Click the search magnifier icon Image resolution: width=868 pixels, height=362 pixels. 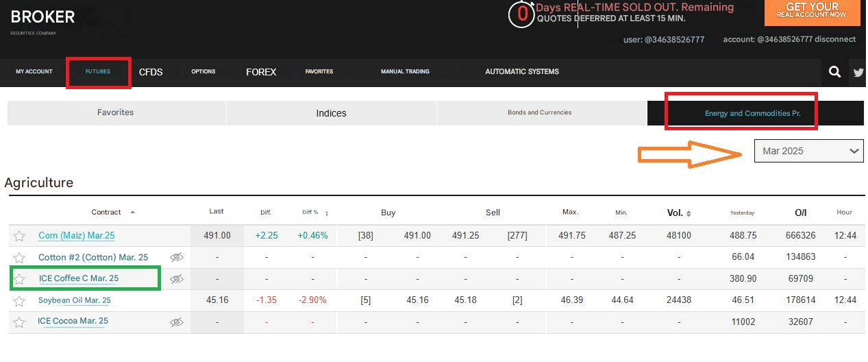point(834,72)
